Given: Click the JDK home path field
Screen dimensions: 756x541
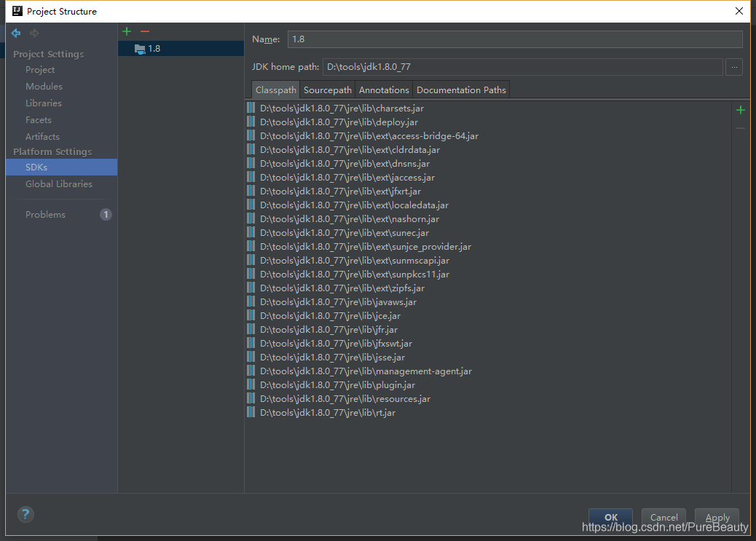Looking at the screenshot, I should click(523, 67).
